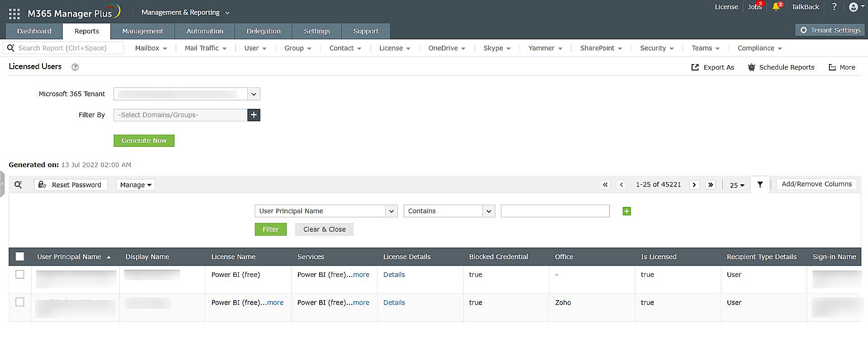Click the filter value text field
Viewport: 868px width, 342px height.
tap(555, 211)
